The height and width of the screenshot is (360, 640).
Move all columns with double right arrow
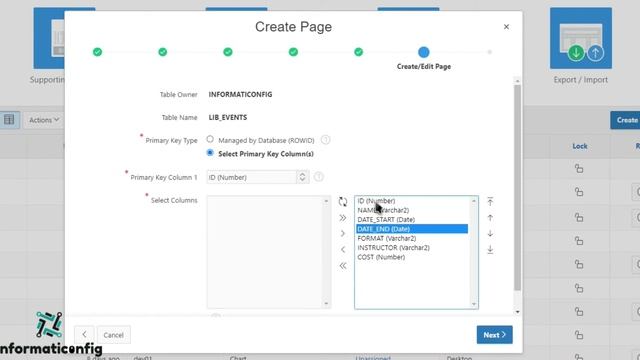click(x=343, y=218)
